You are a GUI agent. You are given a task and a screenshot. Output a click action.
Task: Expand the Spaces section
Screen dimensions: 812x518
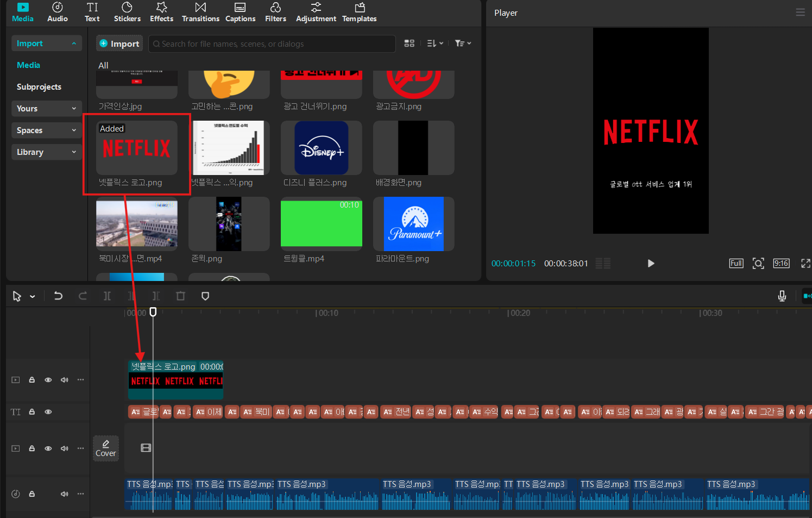tap(47, 130)
